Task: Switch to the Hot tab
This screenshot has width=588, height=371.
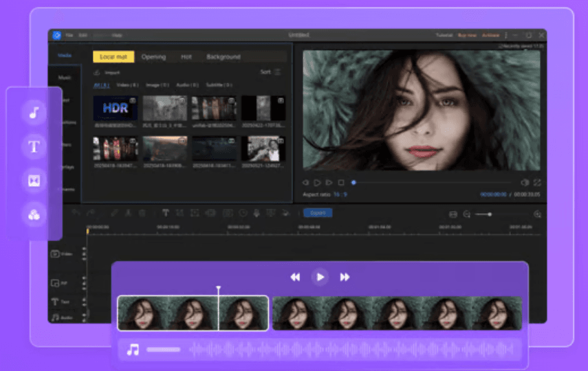Action: [186, 56]
